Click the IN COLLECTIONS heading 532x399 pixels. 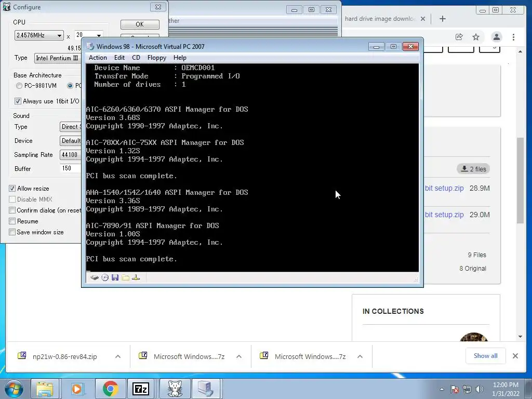tap(393, 312)
